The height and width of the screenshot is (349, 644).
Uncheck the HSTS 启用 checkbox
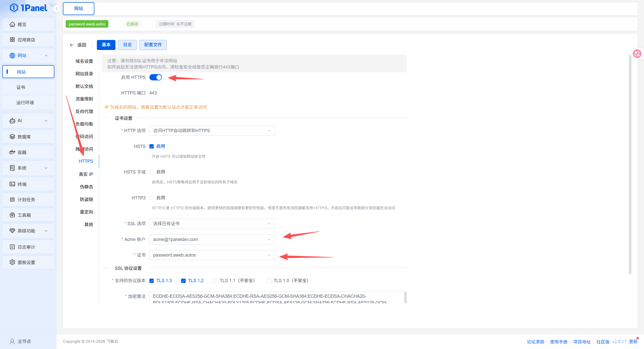(151, 146)
